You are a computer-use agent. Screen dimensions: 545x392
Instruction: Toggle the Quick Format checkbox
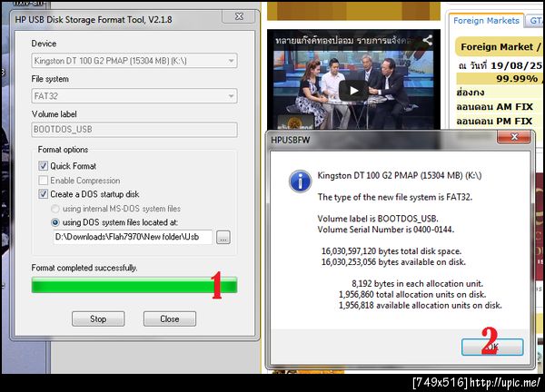coord(43,166)
